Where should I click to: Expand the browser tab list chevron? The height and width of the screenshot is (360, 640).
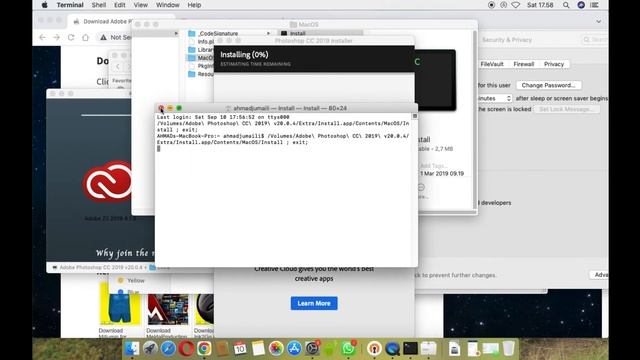(598, 21)
